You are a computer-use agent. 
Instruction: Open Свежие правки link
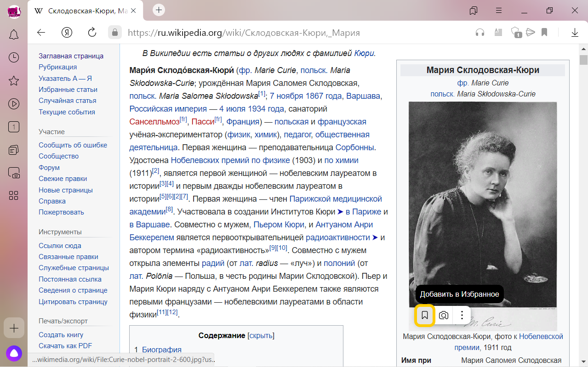(x=63, y=179)
